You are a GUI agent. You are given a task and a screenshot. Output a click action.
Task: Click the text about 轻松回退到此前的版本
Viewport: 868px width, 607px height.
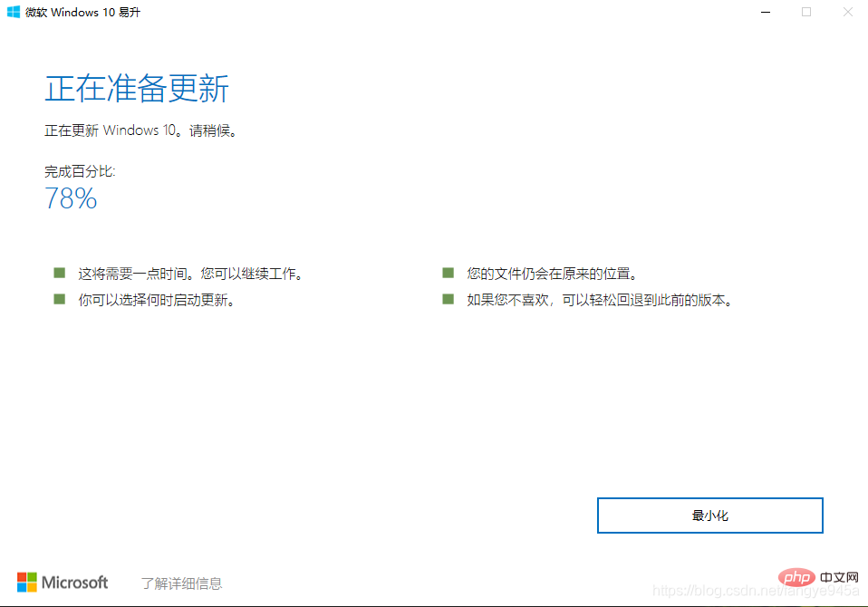600,300
